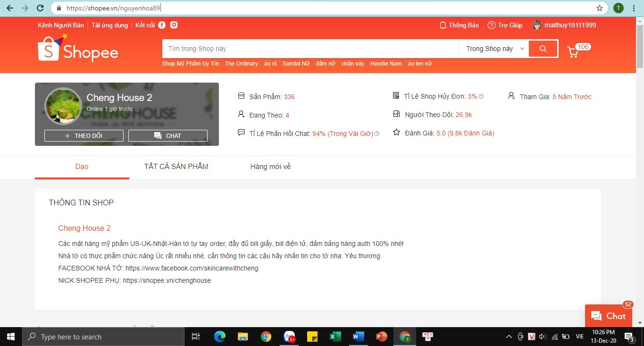
Task: Click the Cheng House 2 shop avatar
Action: pos(63,106)
